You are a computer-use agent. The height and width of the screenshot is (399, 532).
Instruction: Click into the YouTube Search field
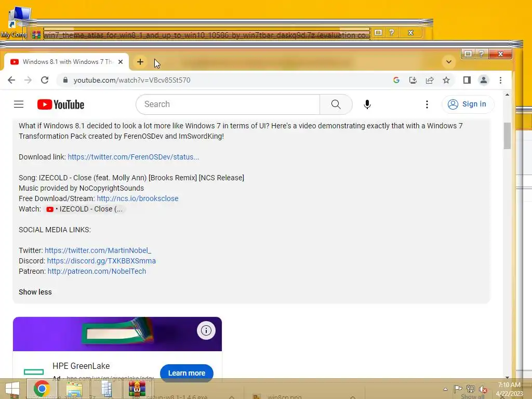[x=228, y=104]
